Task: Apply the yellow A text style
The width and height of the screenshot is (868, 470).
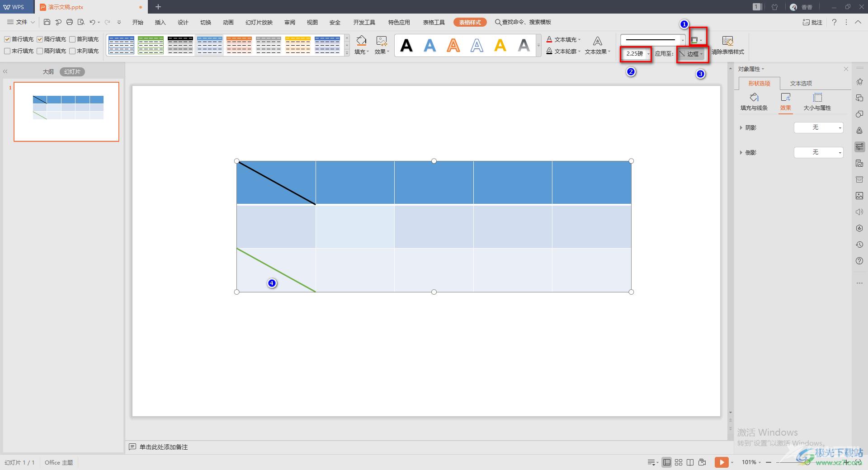Action: pos(500,45)
